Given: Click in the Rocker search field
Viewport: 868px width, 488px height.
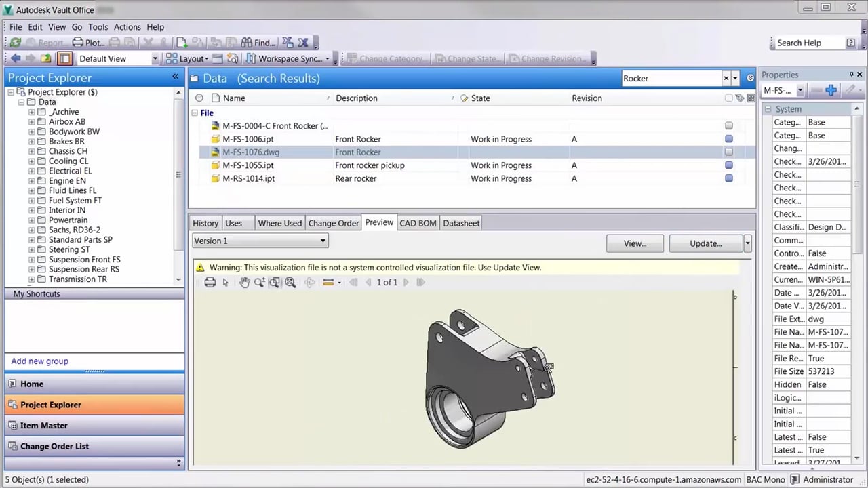Looking at the screenshot, I should [x=671, y=78].
